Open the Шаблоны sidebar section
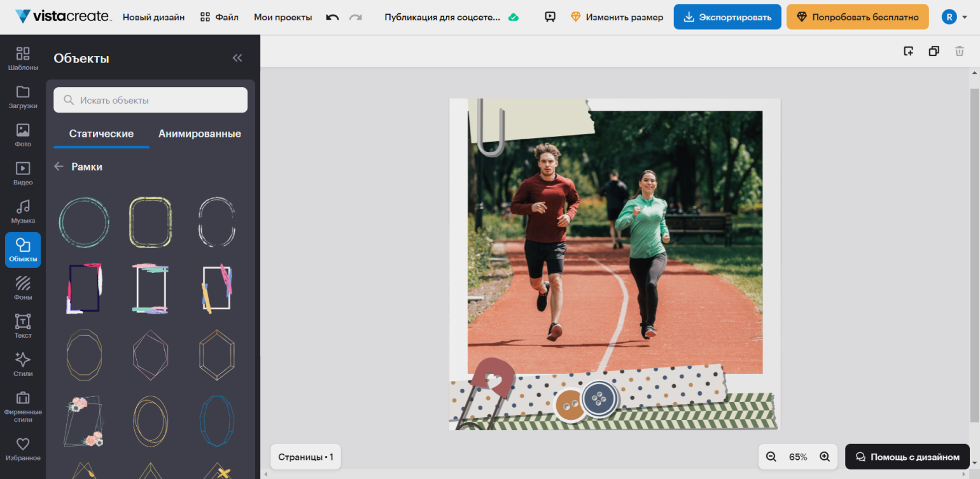 click(23, 58)
